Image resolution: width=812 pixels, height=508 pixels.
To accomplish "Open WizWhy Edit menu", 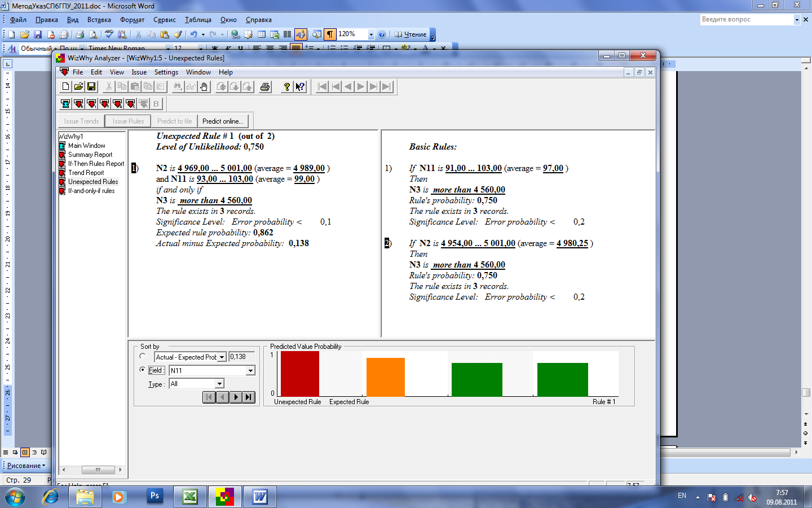I will [96, 72].
